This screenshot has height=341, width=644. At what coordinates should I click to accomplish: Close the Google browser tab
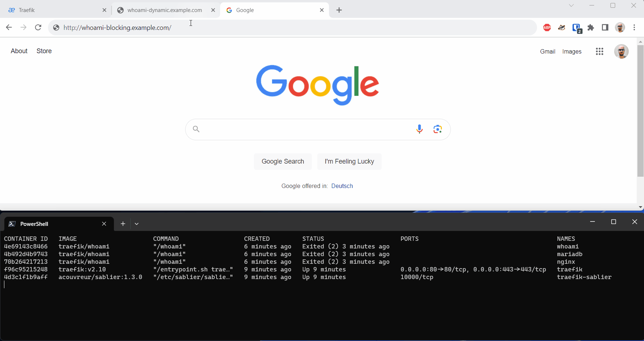(x=322, y=10)
